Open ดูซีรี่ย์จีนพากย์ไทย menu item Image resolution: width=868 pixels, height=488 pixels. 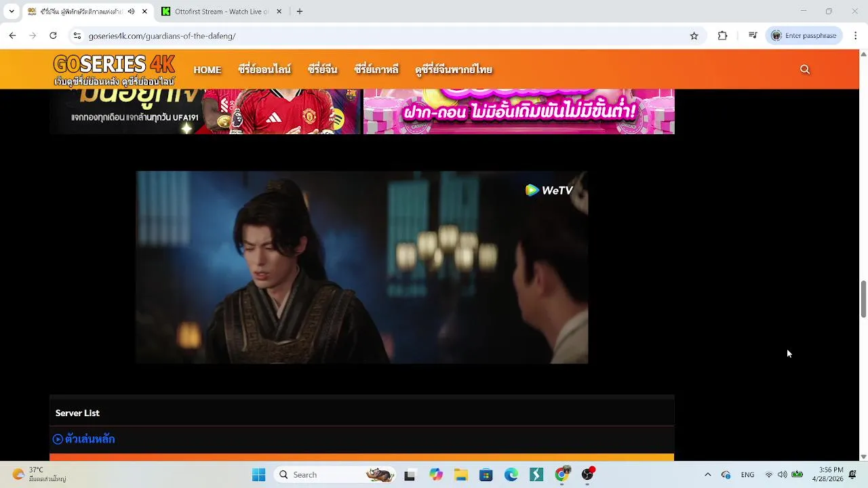tap(454, 70)
